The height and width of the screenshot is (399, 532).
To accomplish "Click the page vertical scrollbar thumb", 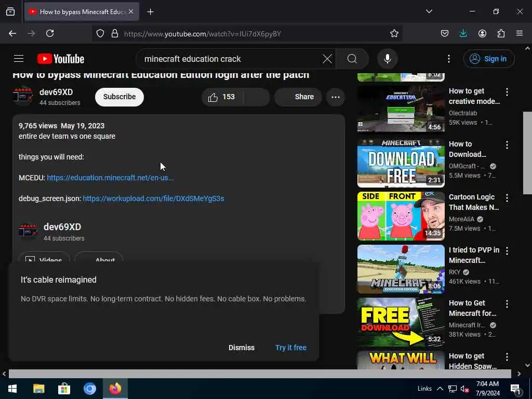I will 527,153.
